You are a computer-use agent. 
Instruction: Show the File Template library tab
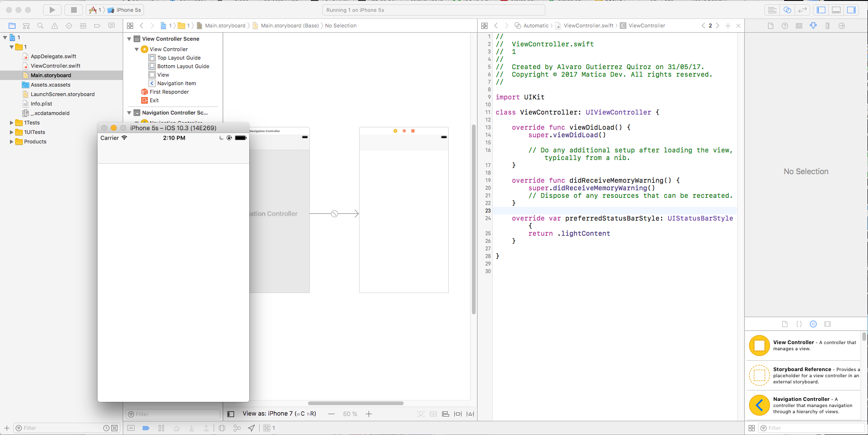point(785,324)
